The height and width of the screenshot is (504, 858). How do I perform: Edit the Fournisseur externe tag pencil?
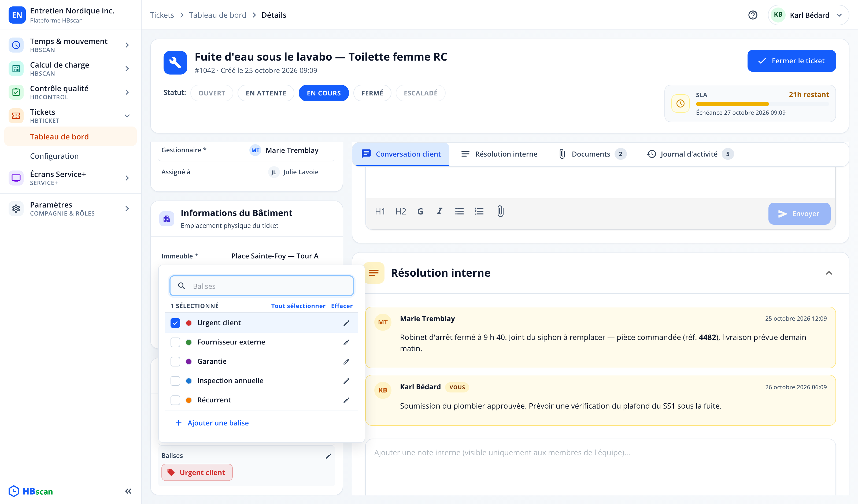(346, 342)
